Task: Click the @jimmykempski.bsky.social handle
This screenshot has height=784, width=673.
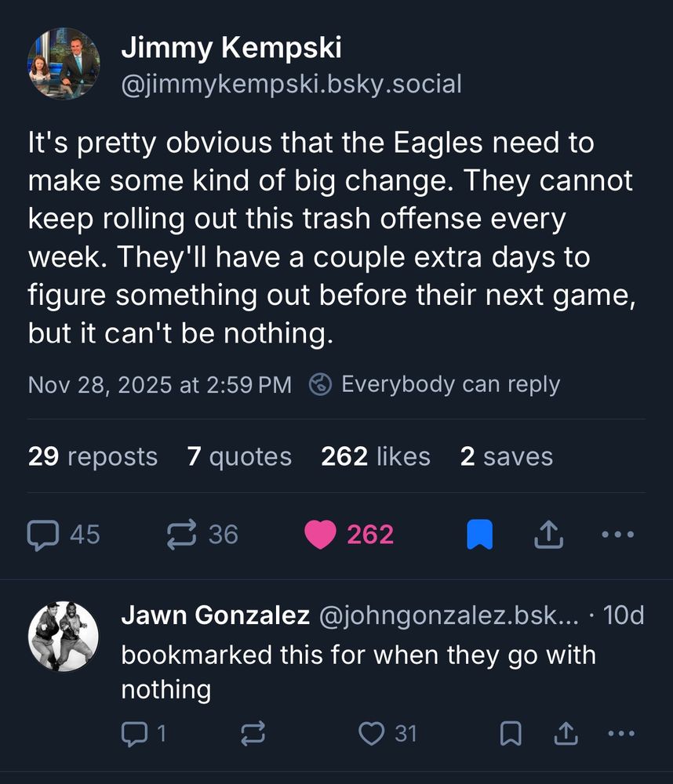Action: pos(290,83)
